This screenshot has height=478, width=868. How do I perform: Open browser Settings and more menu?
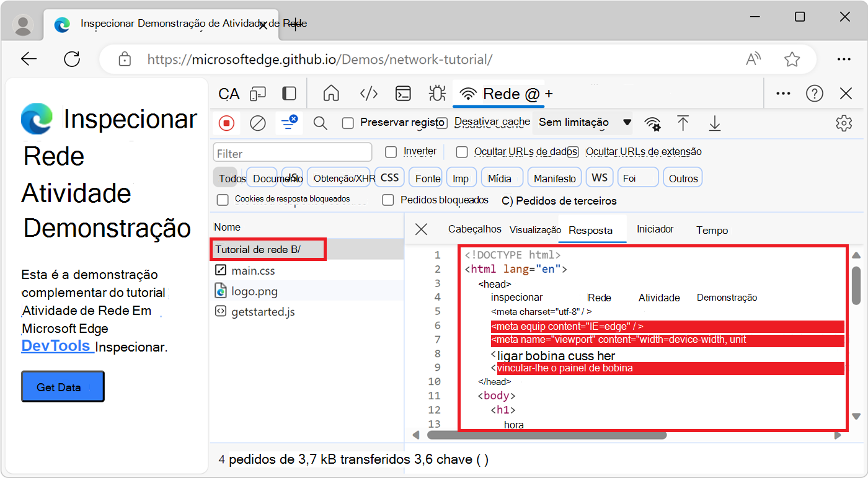[x=843, y=60]
